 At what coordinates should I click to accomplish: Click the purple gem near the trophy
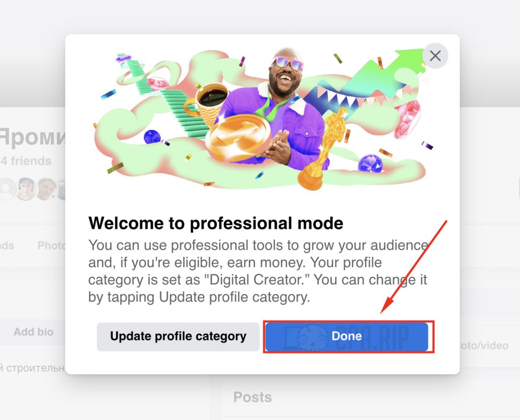(x=370, y=164)
